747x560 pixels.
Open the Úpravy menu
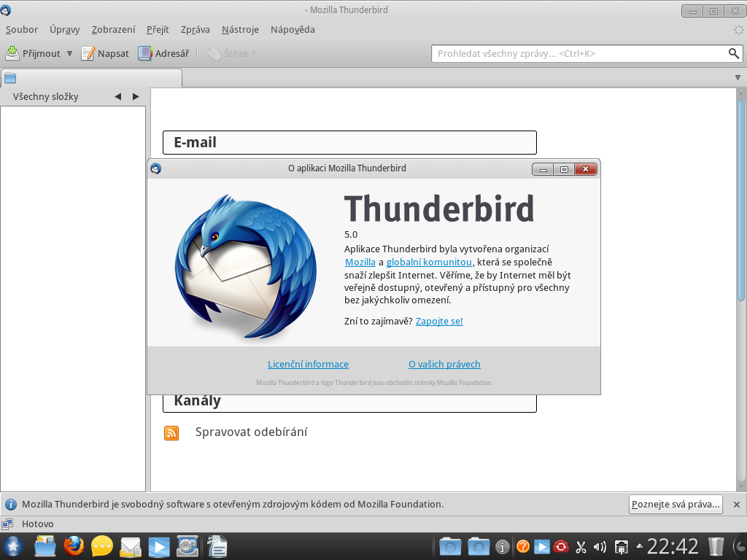(65, 29)
